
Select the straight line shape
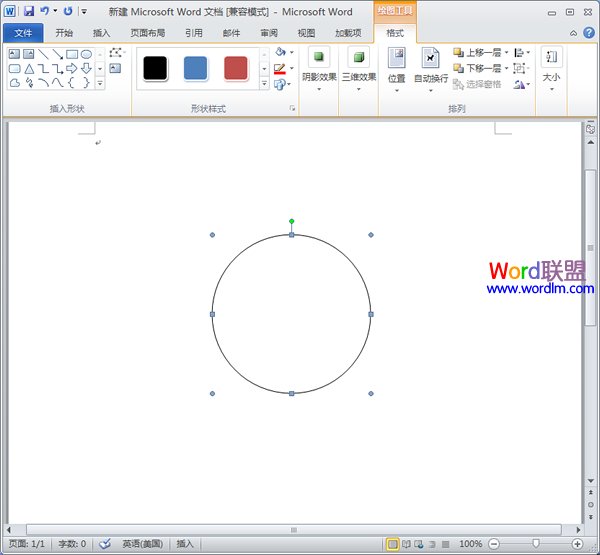click(x=43, y=54)
